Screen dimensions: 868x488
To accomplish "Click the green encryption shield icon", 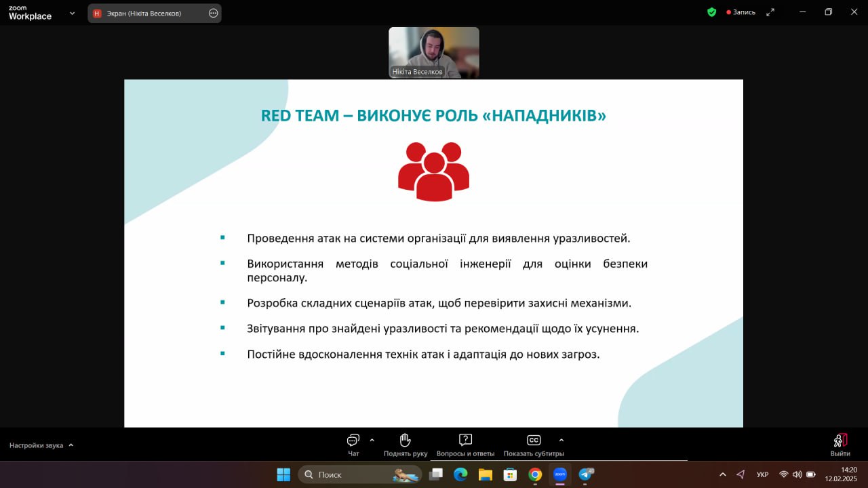I will (711, 12).
